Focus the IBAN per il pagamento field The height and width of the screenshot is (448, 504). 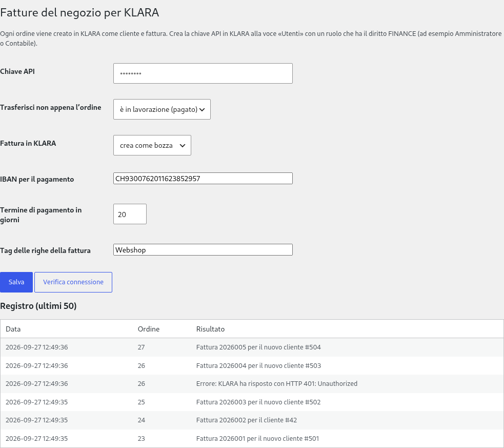[203, 179]
